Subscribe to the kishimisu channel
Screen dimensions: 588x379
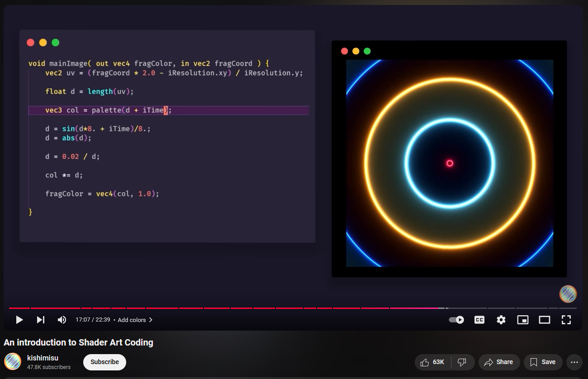(104, 362)
